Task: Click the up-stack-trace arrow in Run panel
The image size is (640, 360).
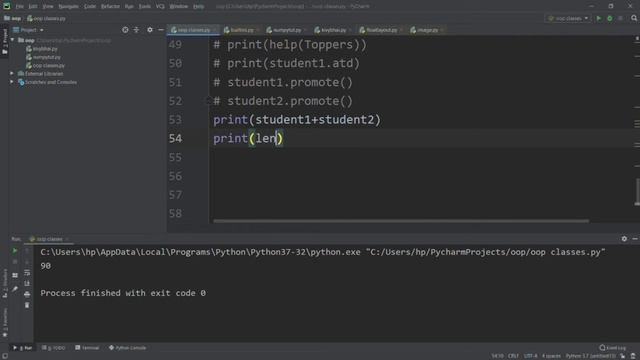Action: [x=27, y=251]
